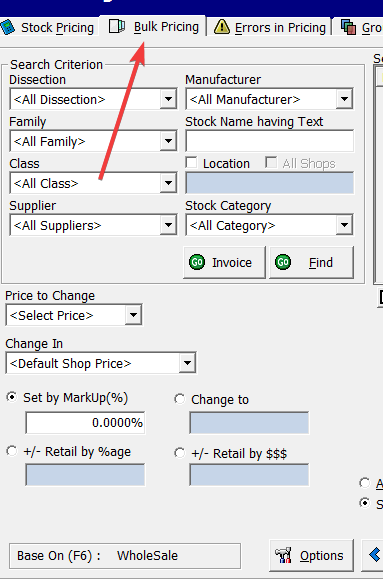
Task: Select +/- Retail by %age option
Action: click(11, 451)
